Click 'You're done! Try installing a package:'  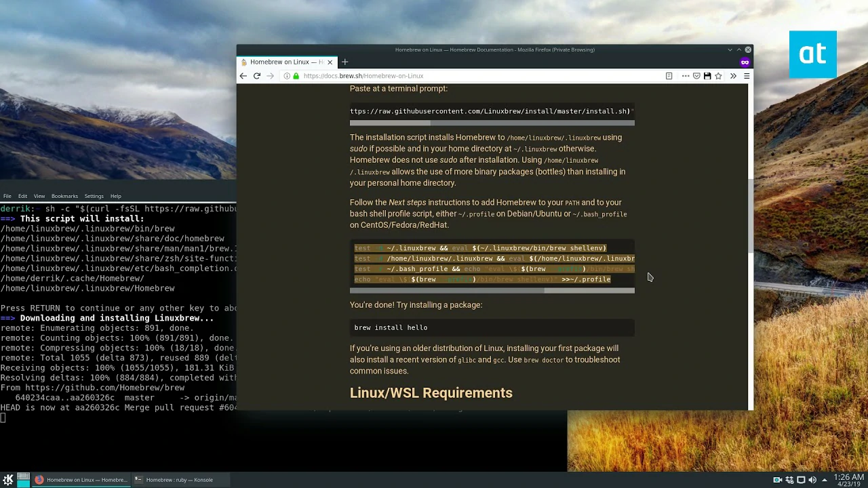click(416, 305)
